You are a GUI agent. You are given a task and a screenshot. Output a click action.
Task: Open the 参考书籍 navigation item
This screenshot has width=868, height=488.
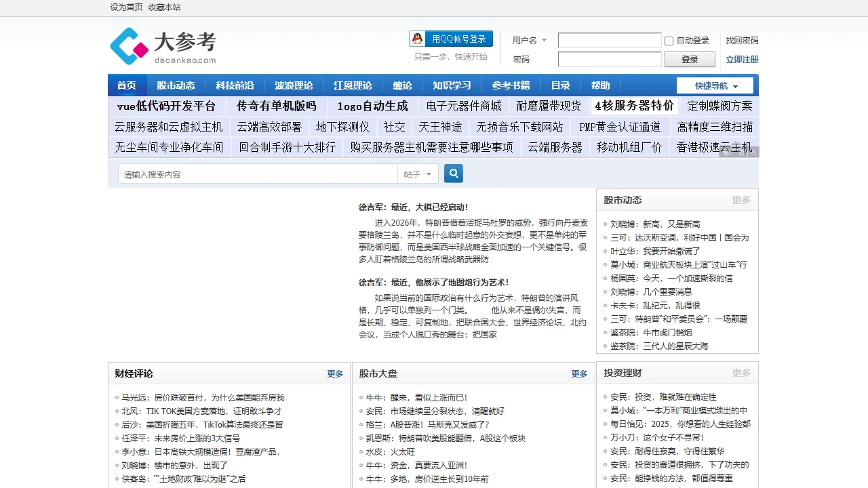click(511, 85)
